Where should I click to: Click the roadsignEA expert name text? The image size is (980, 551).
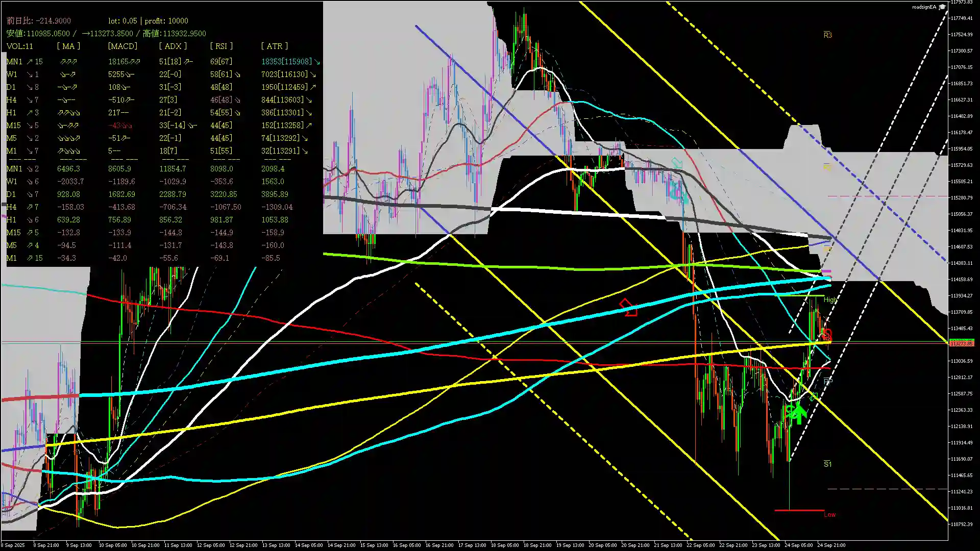(924, 7)
